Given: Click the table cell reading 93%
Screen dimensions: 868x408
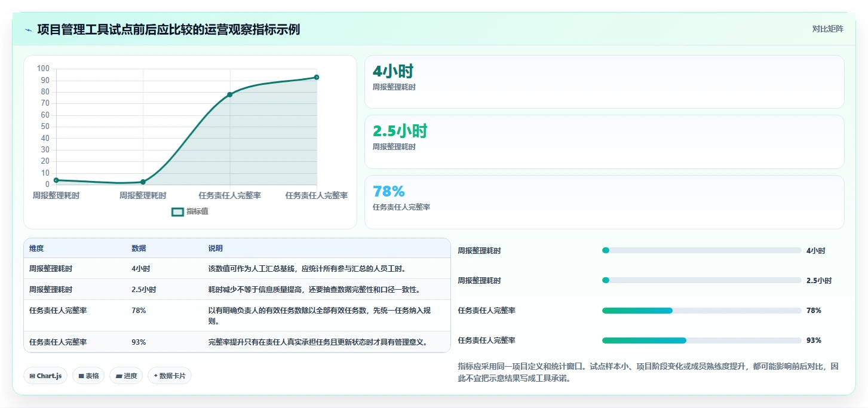Looking at the screenshot, I should [139, 342].
